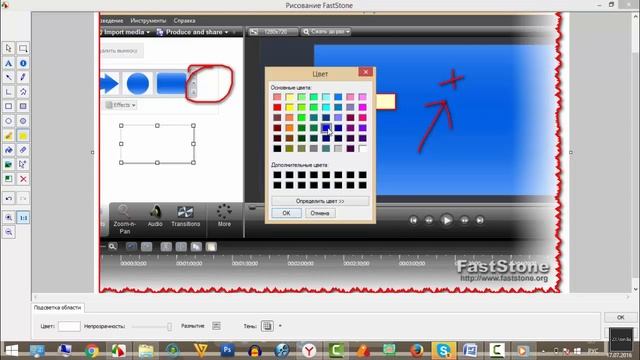The height and width of the screenshot is (360, 640).
Task: Select the eraser tool
Action: pos(23,150)
